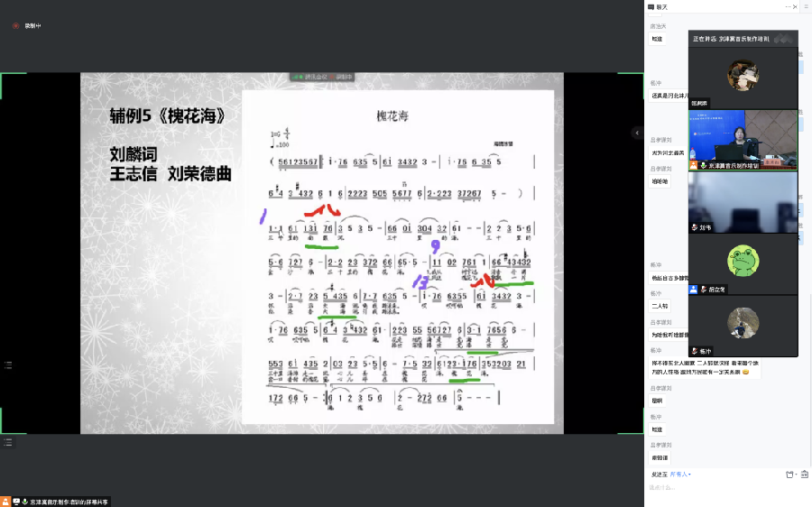Select the first participant's avatar video tile
Screen dimensions: 812x507
[743, 78]
